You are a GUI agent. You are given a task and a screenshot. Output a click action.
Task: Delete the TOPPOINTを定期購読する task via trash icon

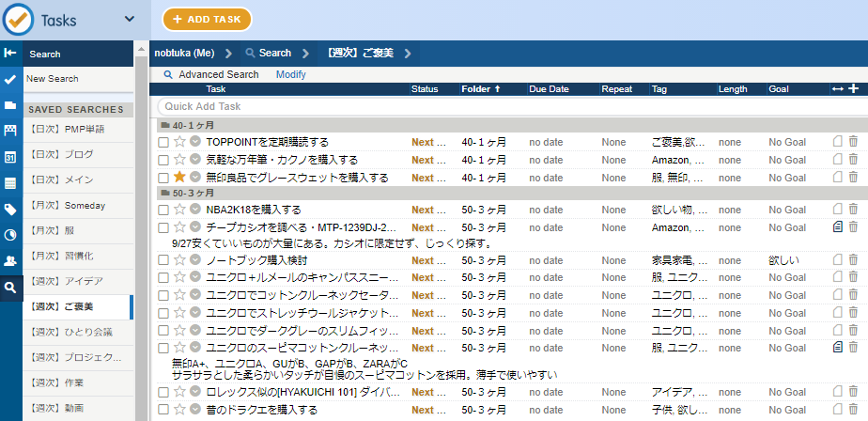pos(853,142)
